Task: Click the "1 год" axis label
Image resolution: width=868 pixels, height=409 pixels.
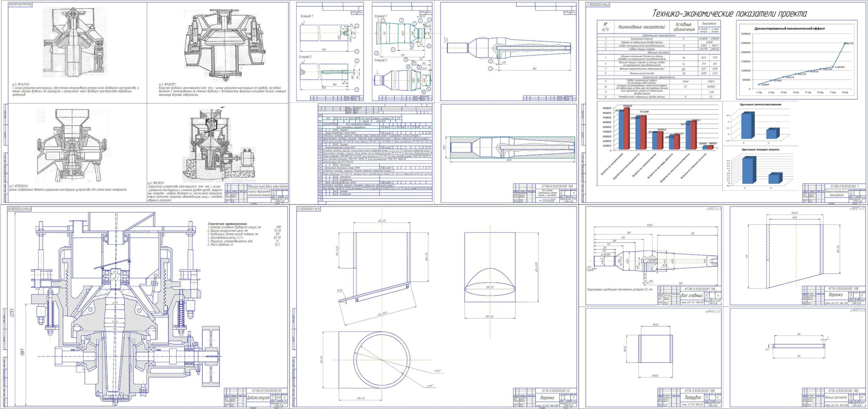Action: pyautogui.click(x=758, y=92)
